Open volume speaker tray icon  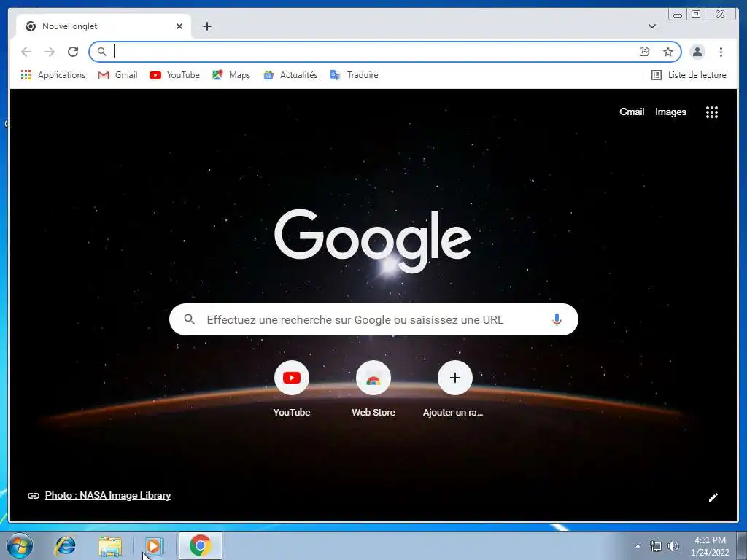click(x=673, y=546)
